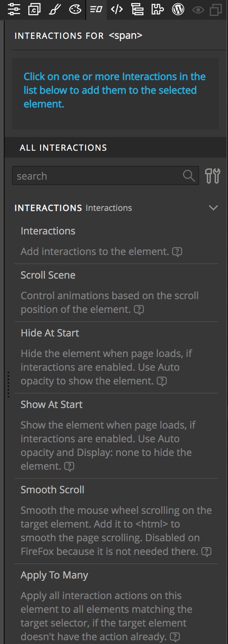Open the tree structure panel icon
This screenshot has width=228, height=644.
click(x=137, y=9)
